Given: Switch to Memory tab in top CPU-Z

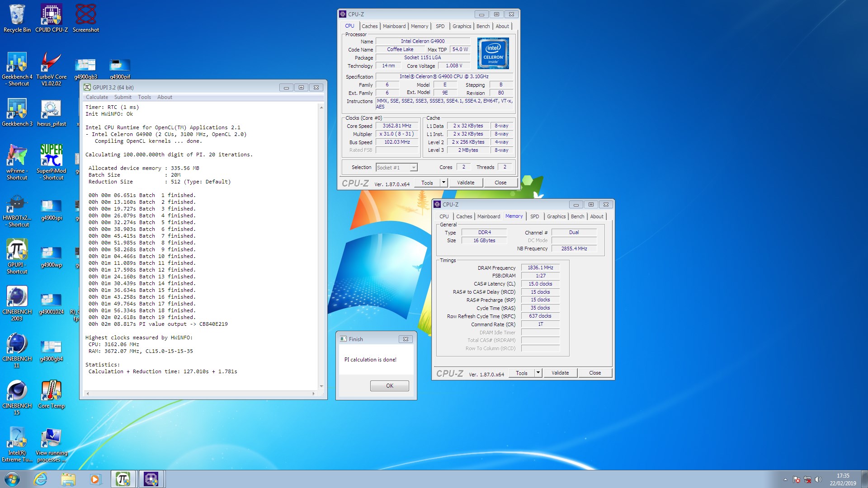Looking at the screenshot, I should pyautogui.click(x=420, y=26).
